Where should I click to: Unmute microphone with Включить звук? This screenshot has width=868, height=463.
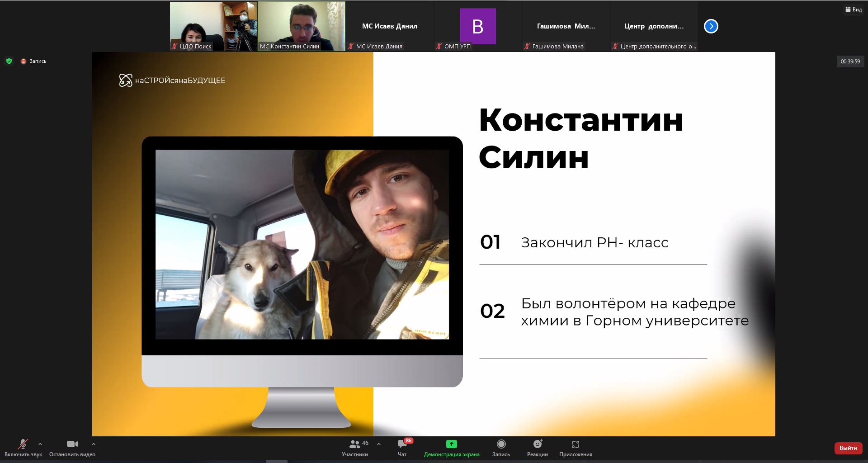(x=23, y=448)
